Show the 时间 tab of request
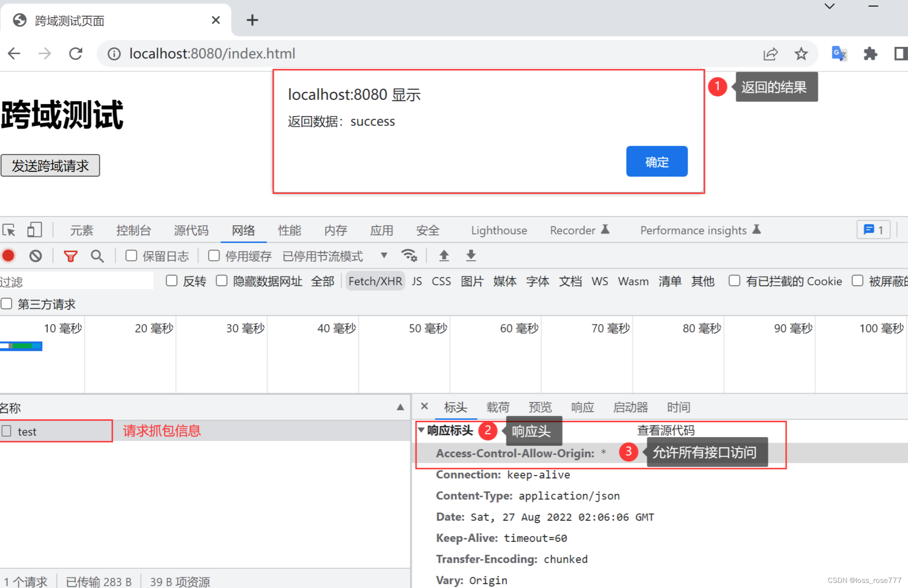This screenshot has height=588, width=908. (679, 407)
